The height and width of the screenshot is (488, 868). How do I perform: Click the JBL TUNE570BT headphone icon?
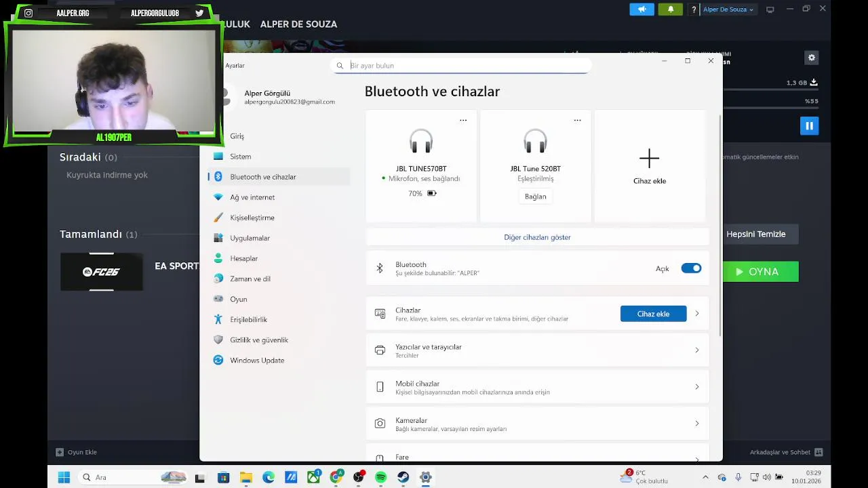pos(421,142)
